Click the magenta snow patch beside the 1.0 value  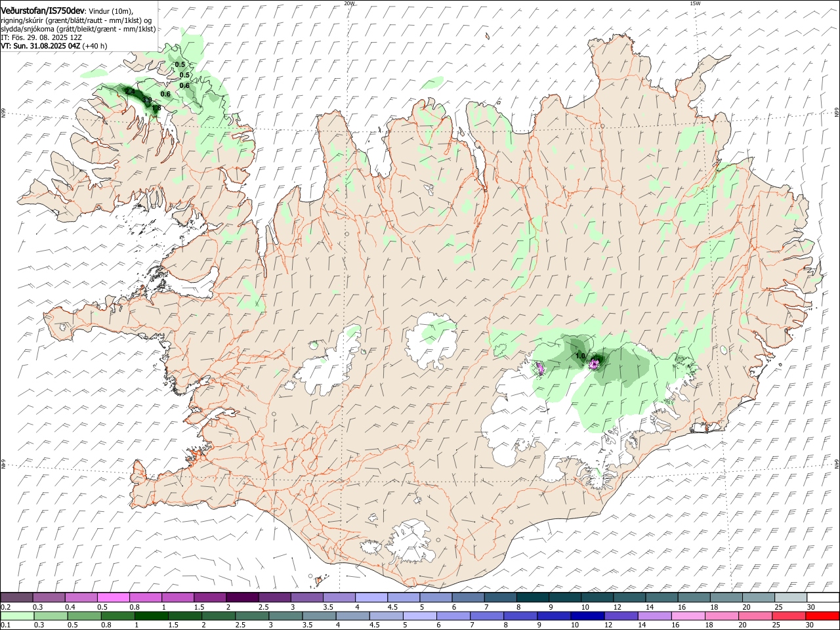(595, 363)
